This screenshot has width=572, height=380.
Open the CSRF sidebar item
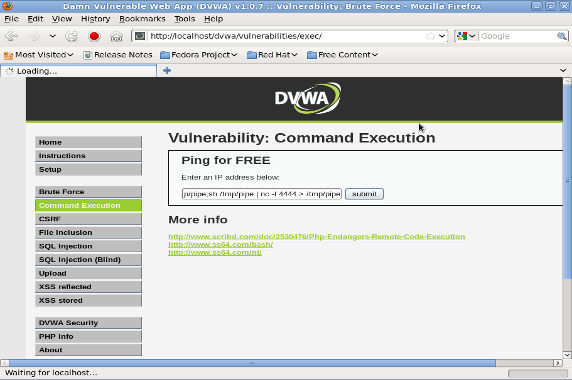pyautogui.click(x=88, y=219)
